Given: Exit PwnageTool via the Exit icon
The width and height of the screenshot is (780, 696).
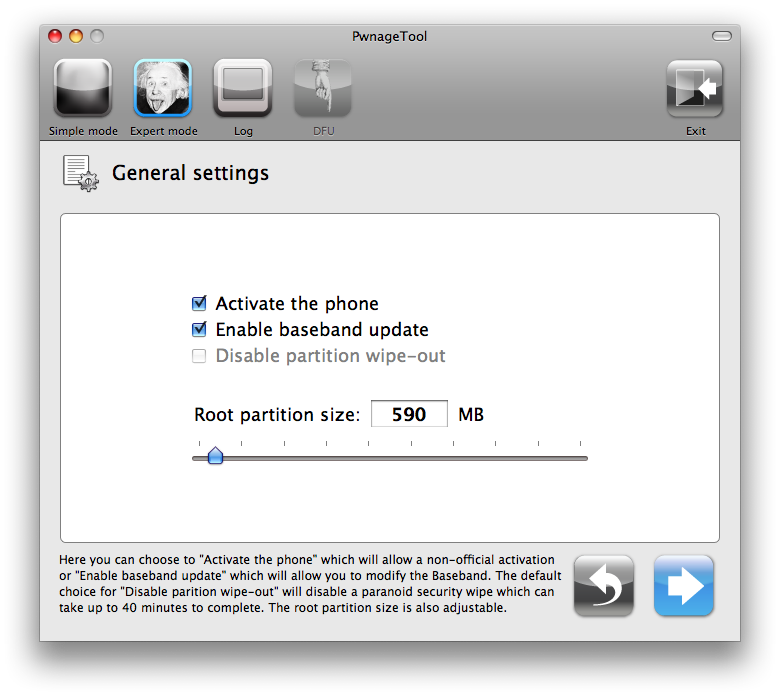Looking at the screenshot, I should click(x=695, y=89).
